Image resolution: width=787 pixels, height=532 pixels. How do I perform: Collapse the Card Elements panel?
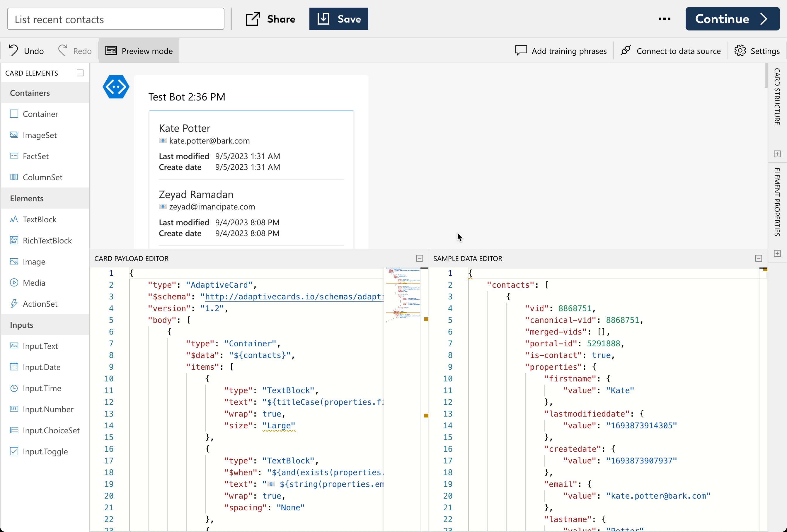coord(80,73)
